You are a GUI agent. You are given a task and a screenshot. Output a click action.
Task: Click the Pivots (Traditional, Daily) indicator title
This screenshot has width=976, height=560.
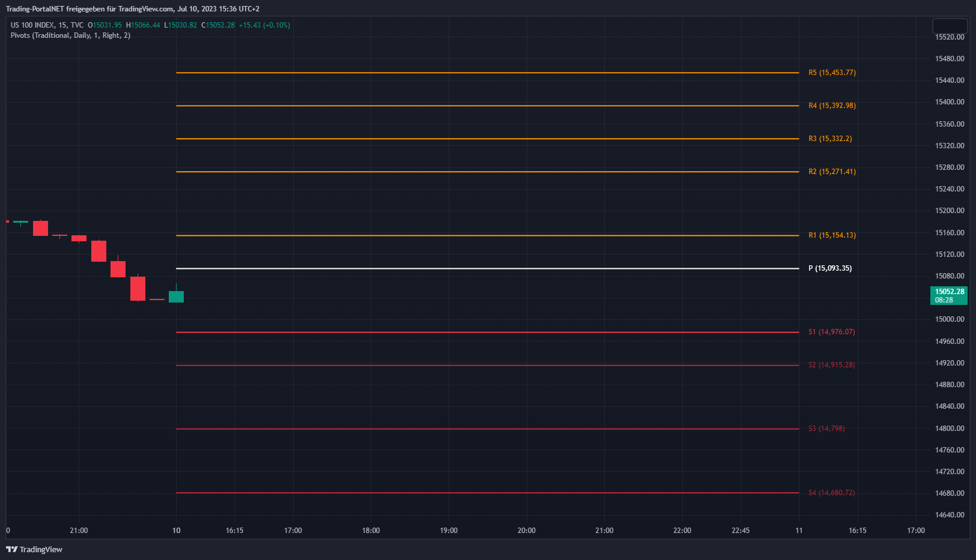pyautogui.click(x=70, y=35)
